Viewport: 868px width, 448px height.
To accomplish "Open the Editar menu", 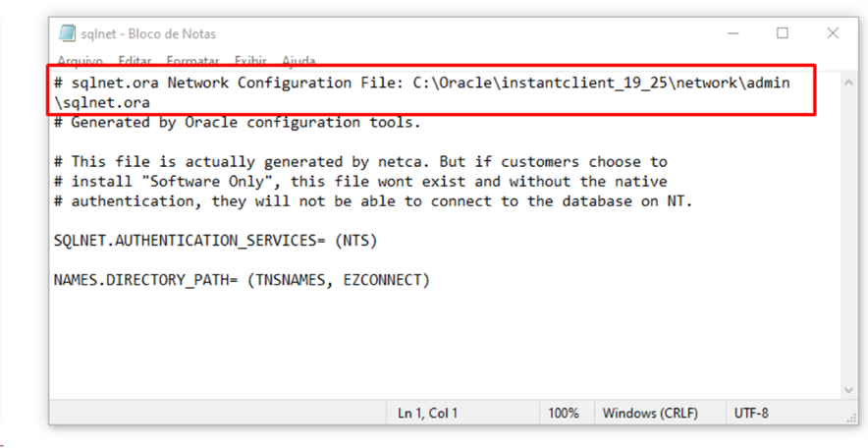I will [136, 60].
